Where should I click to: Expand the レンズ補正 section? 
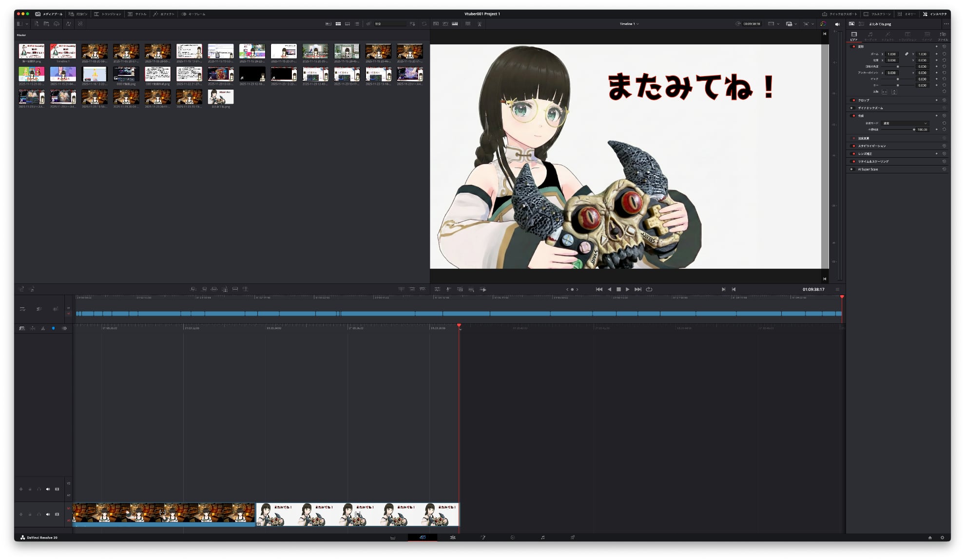865,154
